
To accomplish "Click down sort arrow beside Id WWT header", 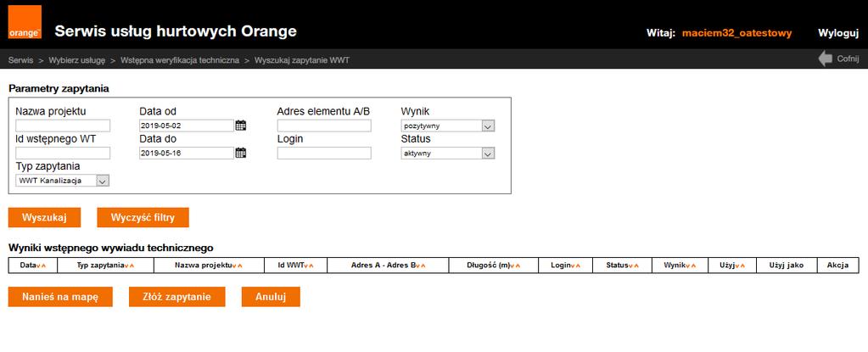I will pos(305,265).
